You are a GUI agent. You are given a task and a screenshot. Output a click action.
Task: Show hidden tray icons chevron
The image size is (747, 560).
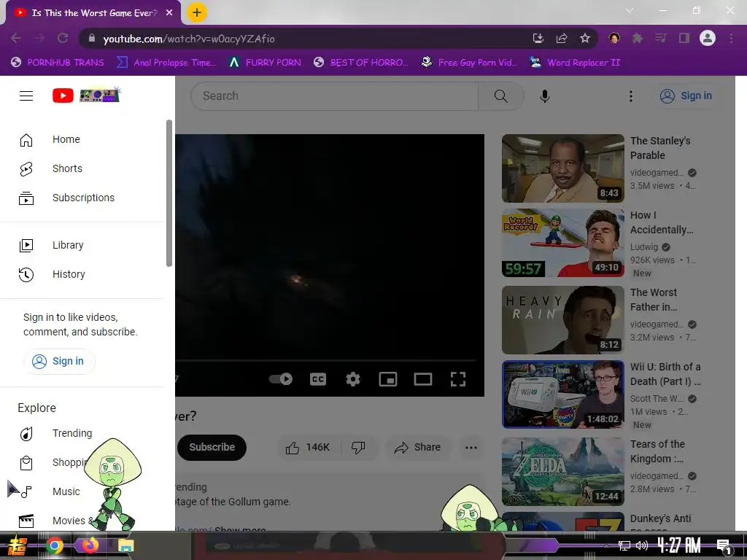click(606, 545)
